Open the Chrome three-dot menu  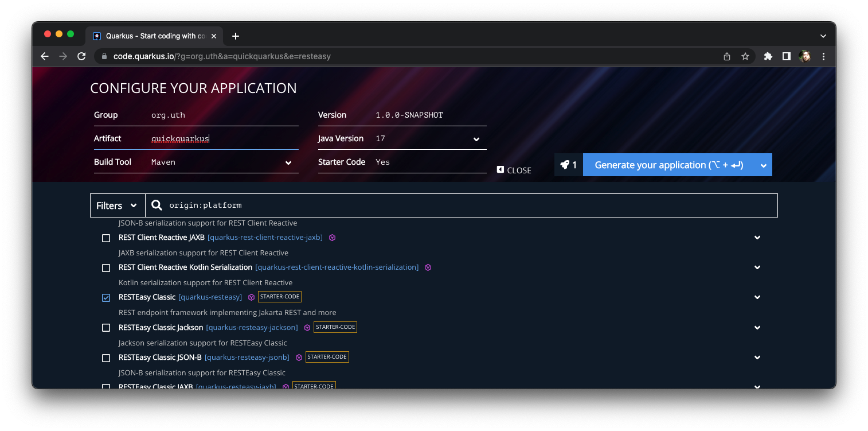[x=823, y=56]
